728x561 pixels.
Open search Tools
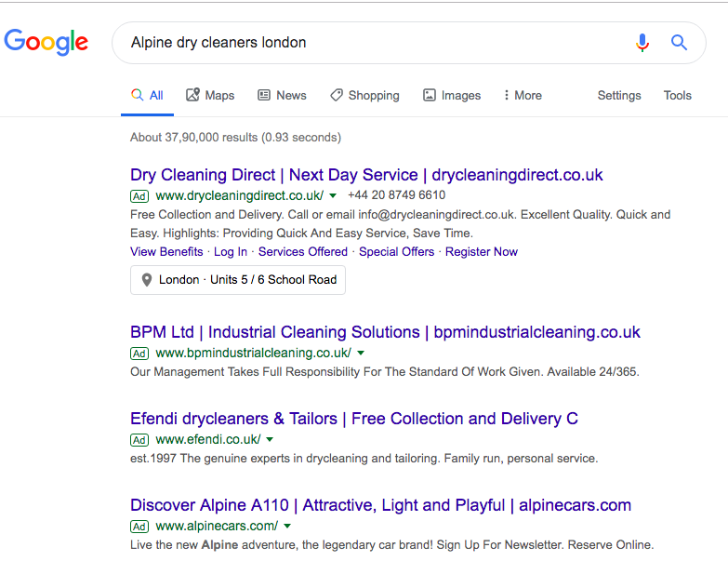pyautogui.click(x=677, y=95)
